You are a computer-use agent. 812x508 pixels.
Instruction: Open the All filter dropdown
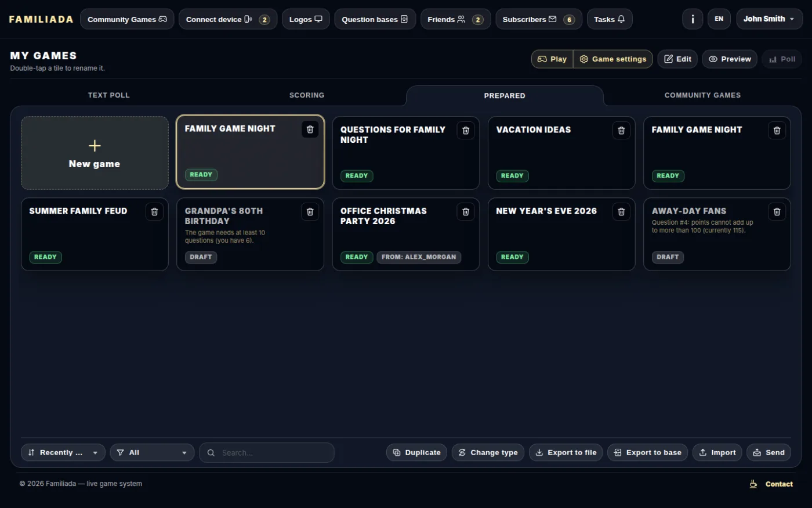tap(152, 452)
